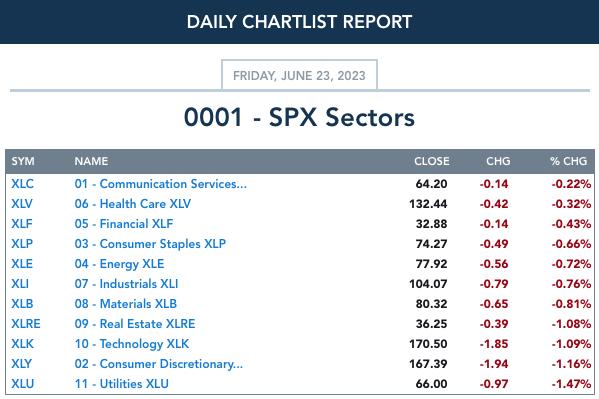Sort by the NAME column header
The image size is (599, 399).
pyautogui.click(x=91, y=161)
